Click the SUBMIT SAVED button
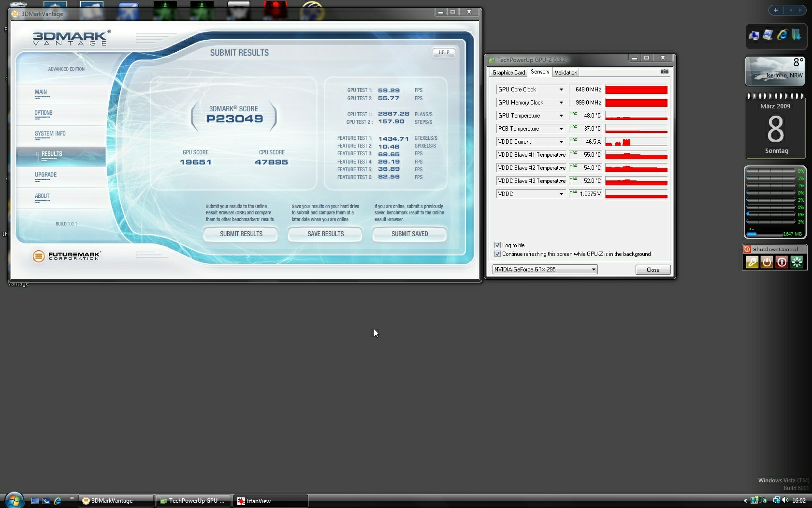812x508 pixels. [x=409, y=234]
